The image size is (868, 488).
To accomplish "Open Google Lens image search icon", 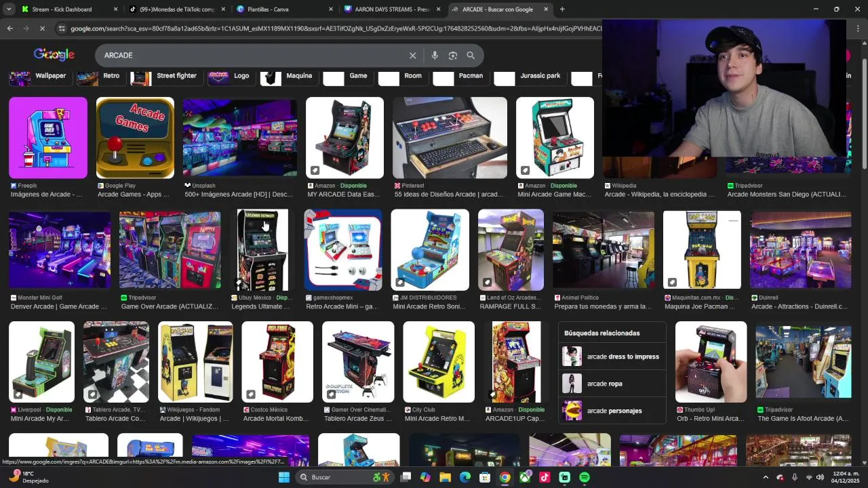I will (453, 56).
